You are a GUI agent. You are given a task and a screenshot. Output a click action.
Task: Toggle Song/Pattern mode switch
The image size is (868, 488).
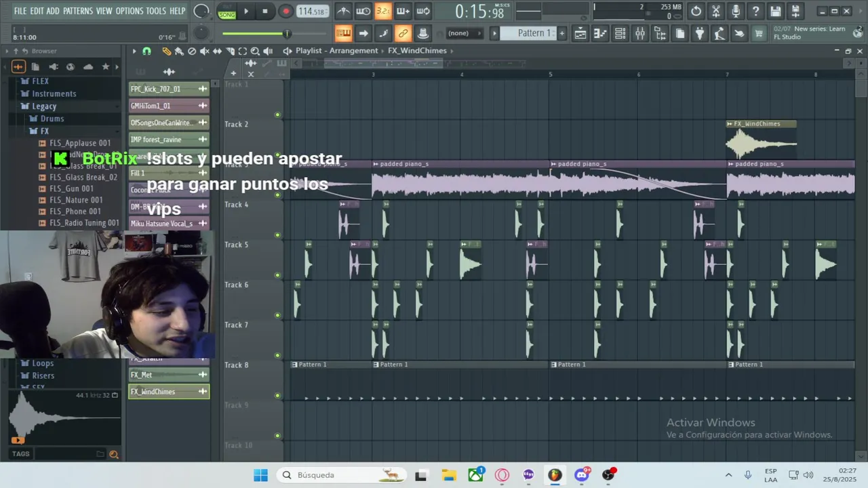(226, 11)
